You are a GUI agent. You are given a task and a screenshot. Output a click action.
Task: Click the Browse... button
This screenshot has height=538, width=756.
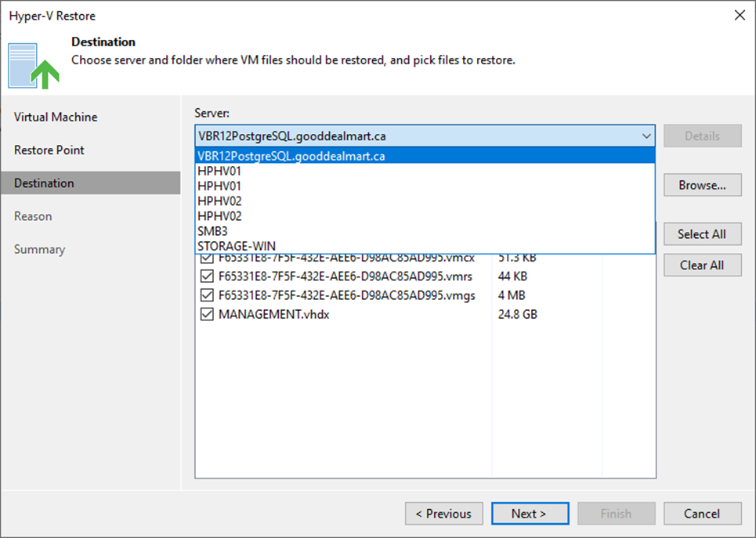pos(703,185)
